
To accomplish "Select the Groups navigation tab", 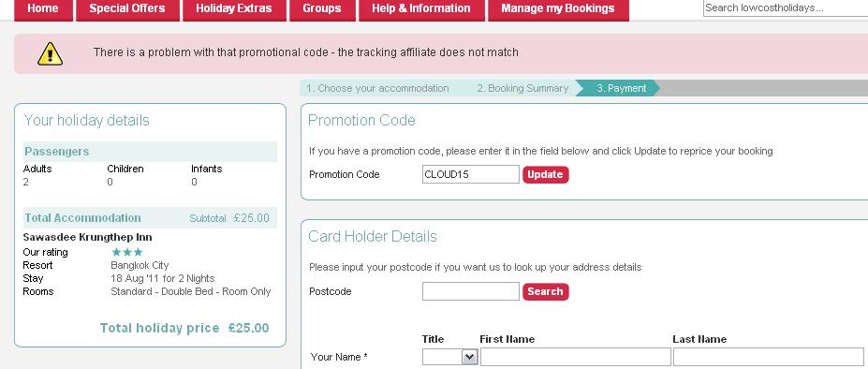I will pos(322,9).
